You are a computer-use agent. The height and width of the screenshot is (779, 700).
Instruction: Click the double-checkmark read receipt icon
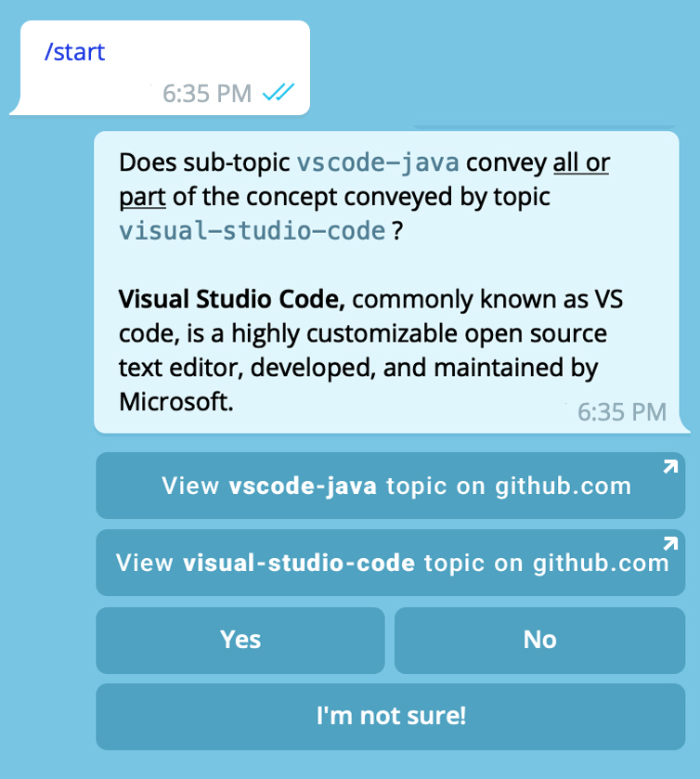[x=279, y=92]
